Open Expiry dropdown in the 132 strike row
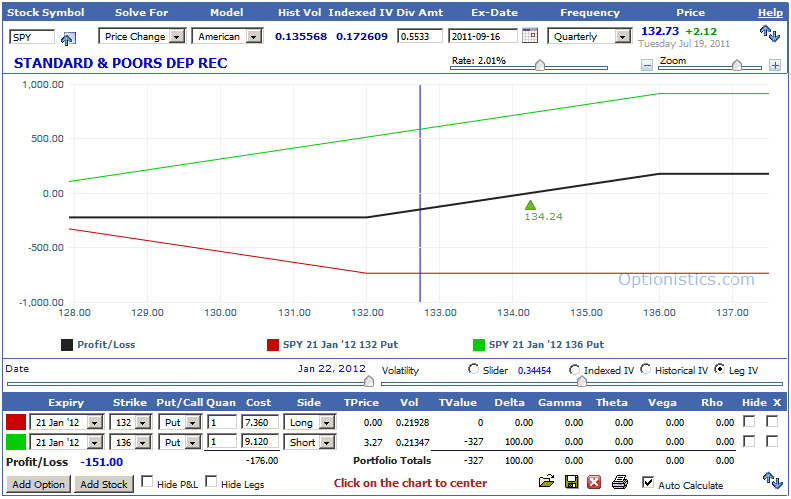This screenshot has width=791, height=499. [67, 422]
